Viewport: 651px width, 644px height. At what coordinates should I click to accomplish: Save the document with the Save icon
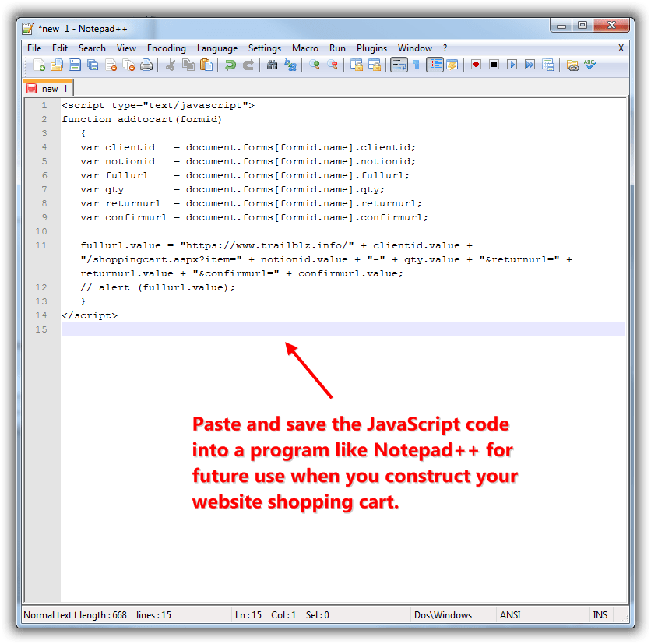[75, 65]
